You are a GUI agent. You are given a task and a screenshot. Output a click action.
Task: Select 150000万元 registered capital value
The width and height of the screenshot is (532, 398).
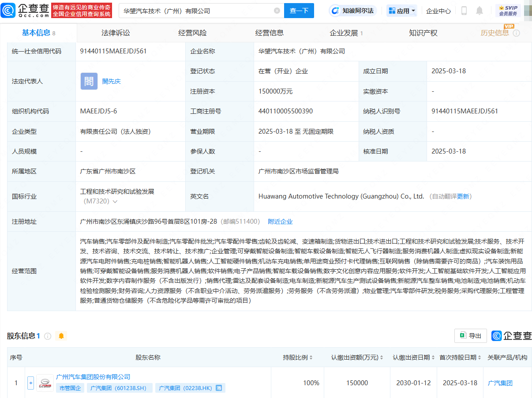[276, 91]
